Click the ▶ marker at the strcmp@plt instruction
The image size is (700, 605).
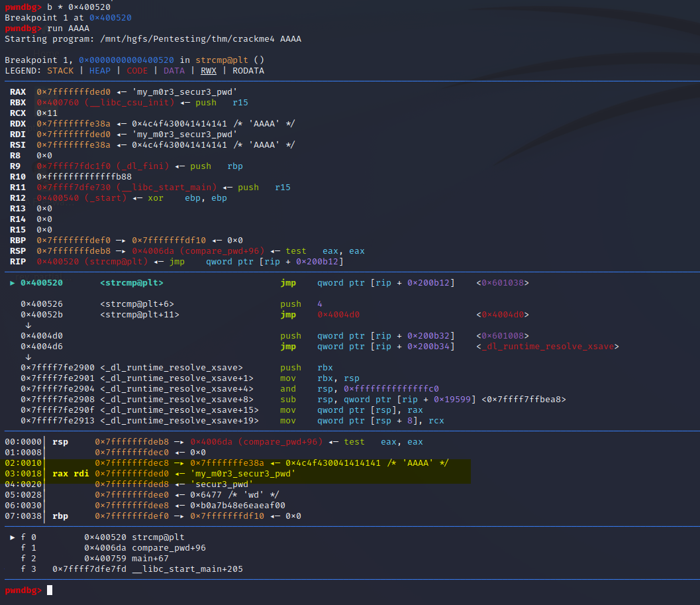pos(11,282)
